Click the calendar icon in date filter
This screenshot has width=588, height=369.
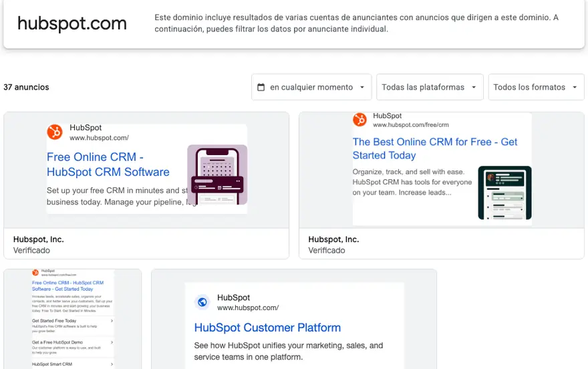tap(261, 87)
